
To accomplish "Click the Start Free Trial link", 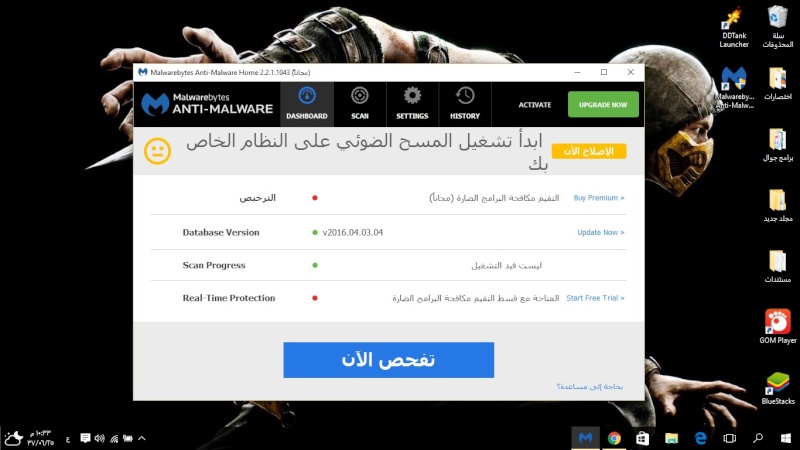I will tap(595, 298).
